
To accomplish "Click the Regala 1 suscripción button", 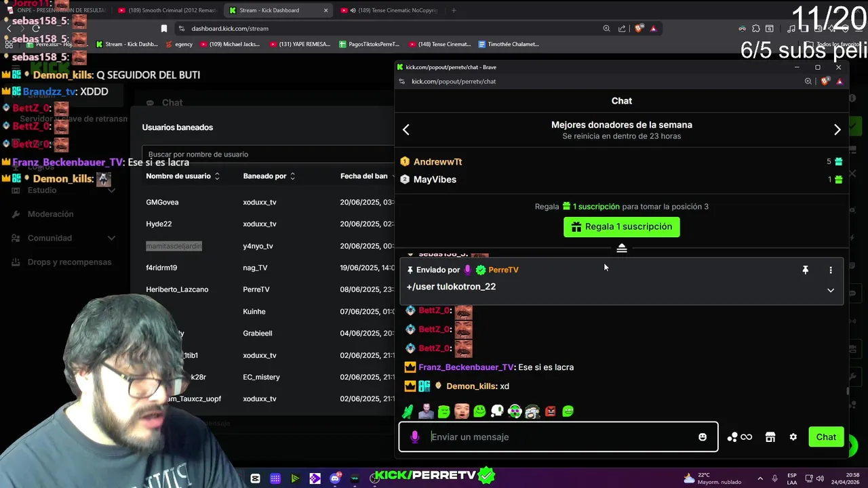I will (x=622, y=226).
